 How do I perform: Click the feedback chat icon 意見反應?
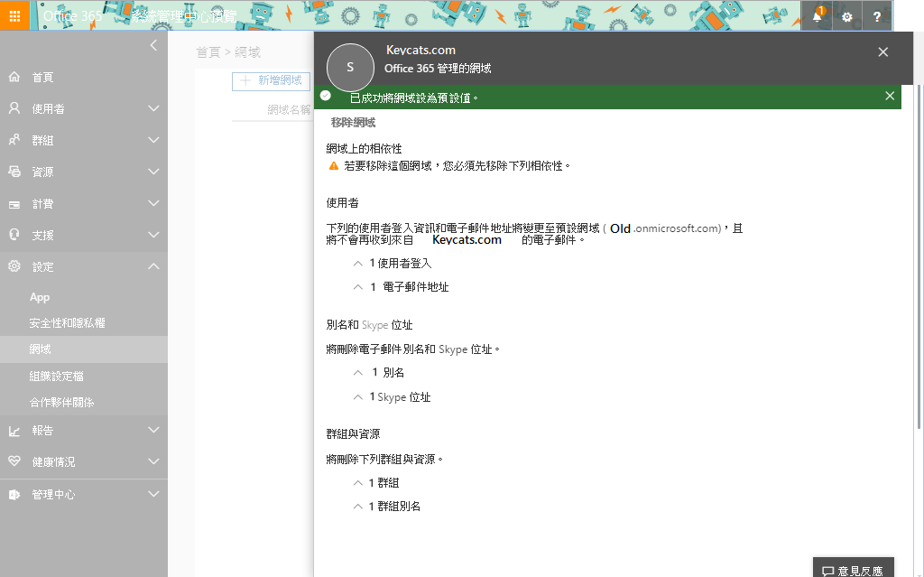click(827, 571)
